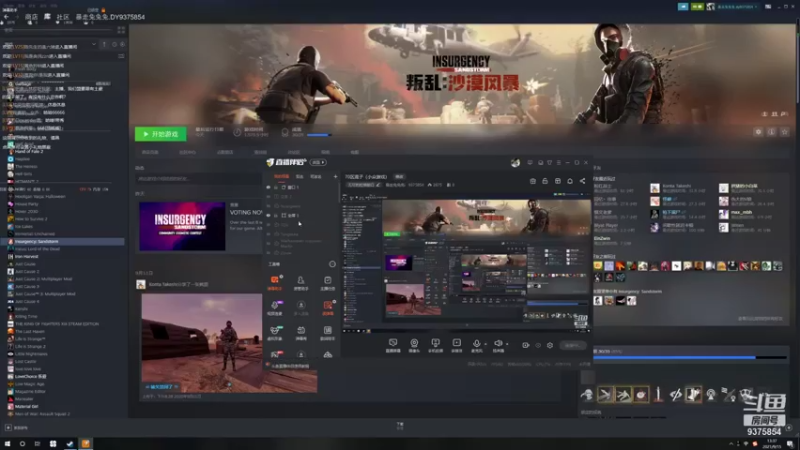Viewport: 800px width, 450px height.
Task: Click the record camera icon in 直播伴侣
Action: click(x=526, y=345)
